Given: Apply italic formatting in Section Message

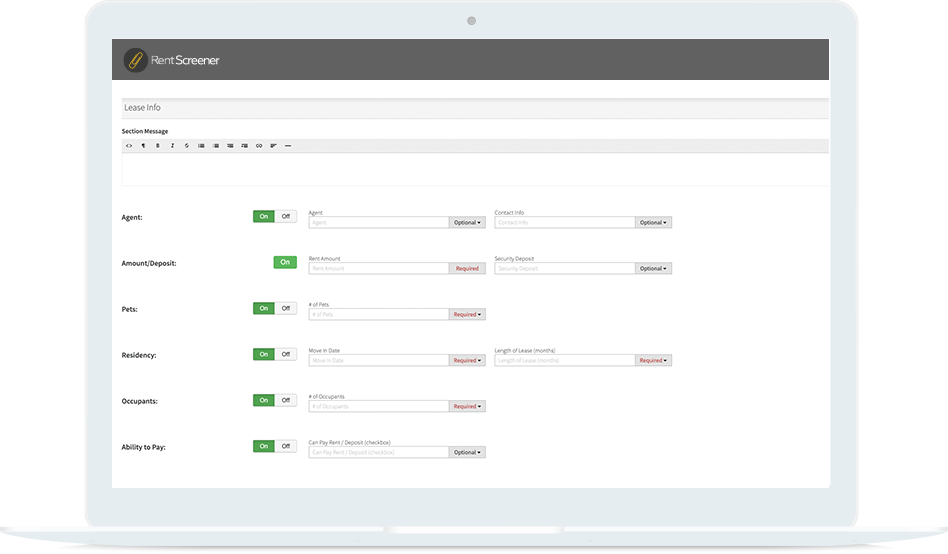Looking at the screenshot, I should coord(172,146).
